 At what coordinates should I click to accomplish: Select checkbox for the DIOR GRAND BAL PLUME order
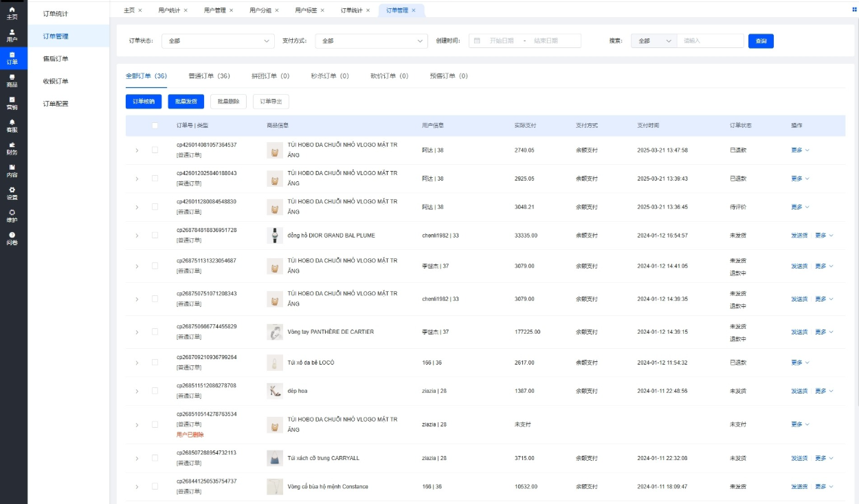pyautogui.click(x=155, y=235)
